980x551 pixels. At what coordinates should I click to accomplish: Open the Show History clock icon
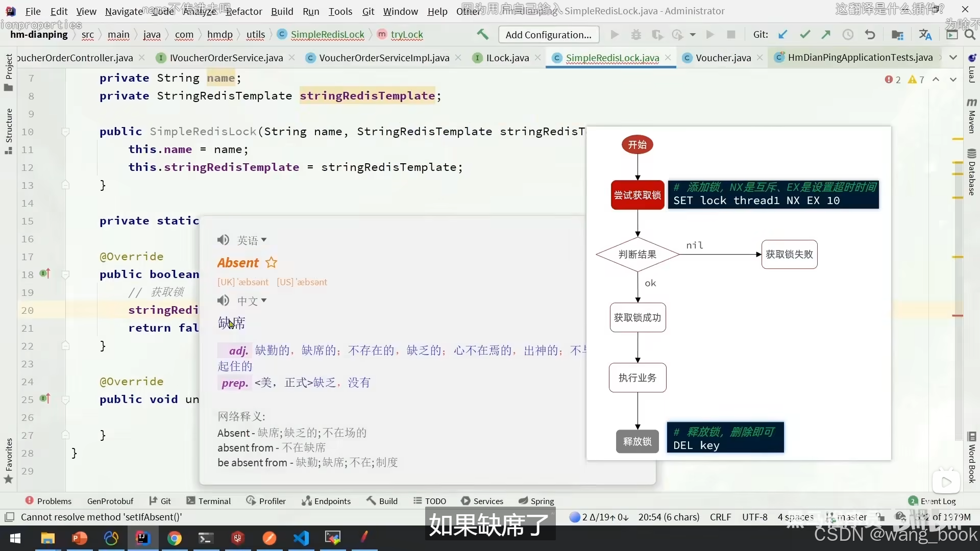point(848,35)
